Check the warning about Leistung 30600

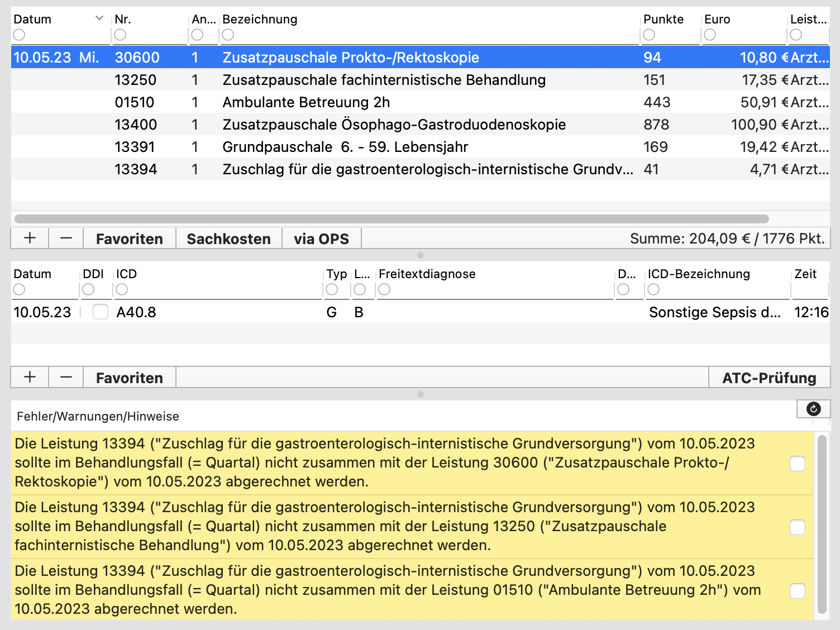pos(798,464)
